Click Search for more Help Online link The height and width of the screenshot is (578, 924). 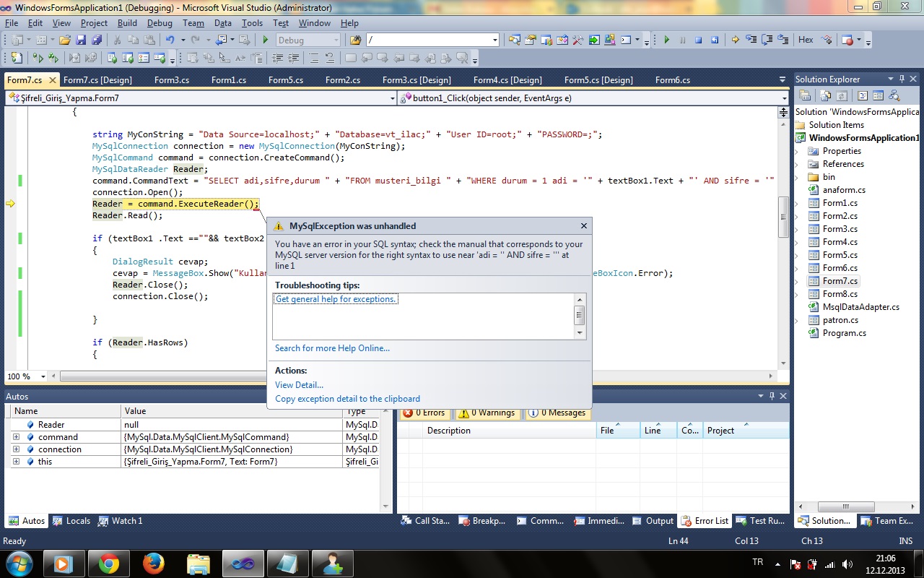coord(332,348)
